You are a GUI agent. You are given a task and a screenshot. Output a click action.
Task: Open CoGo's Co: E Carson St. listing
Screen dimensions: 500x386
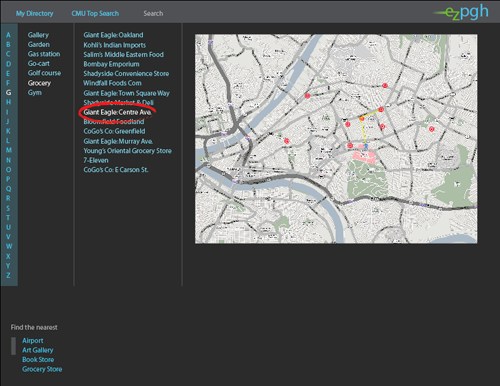pyautogui.click(x=116, y=170)
